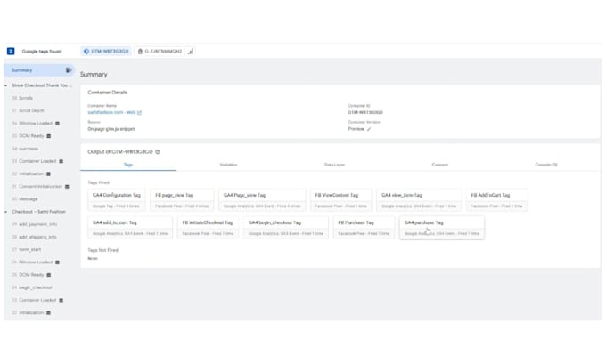Click message icon beside Store Checkout DOM Ready
Screen dimensions: 606x364
[x=49, y=136]
